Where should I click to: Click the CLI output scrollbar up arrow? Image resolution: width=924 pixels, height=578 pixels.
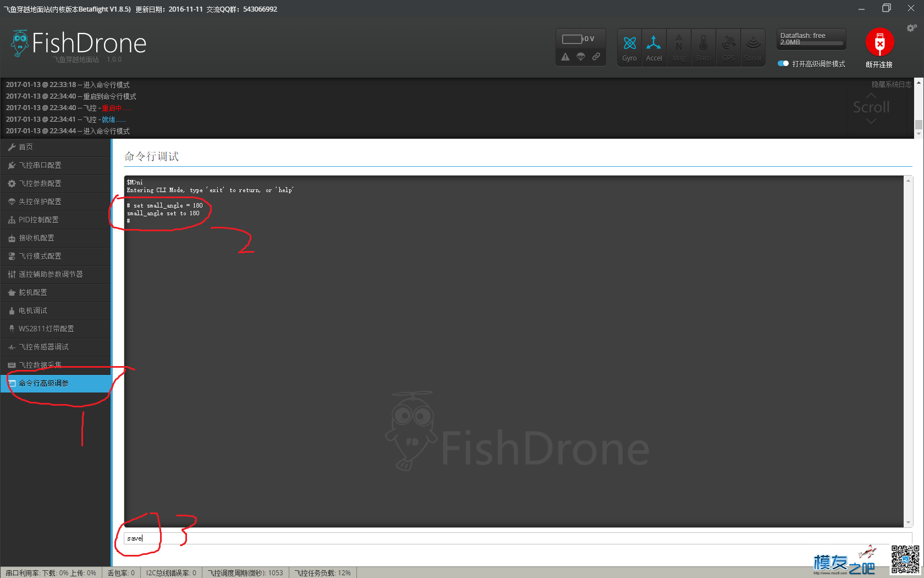point(908,180)
